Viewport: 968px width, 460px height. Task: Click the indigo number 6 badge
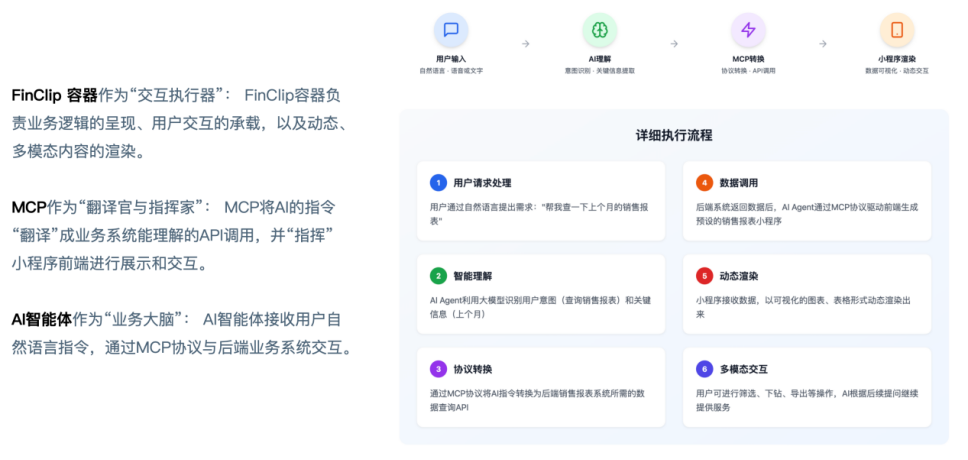pos(704,369)
